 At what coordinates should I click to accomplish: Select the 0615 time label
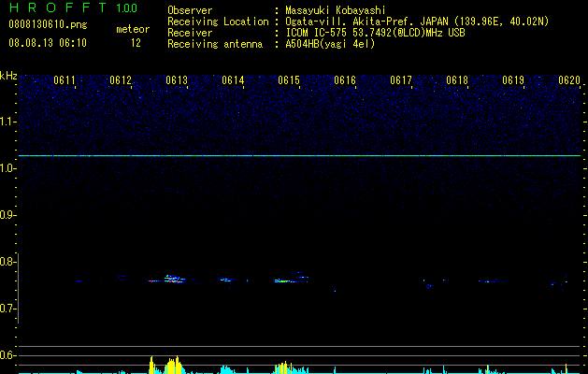coord(289,80)
